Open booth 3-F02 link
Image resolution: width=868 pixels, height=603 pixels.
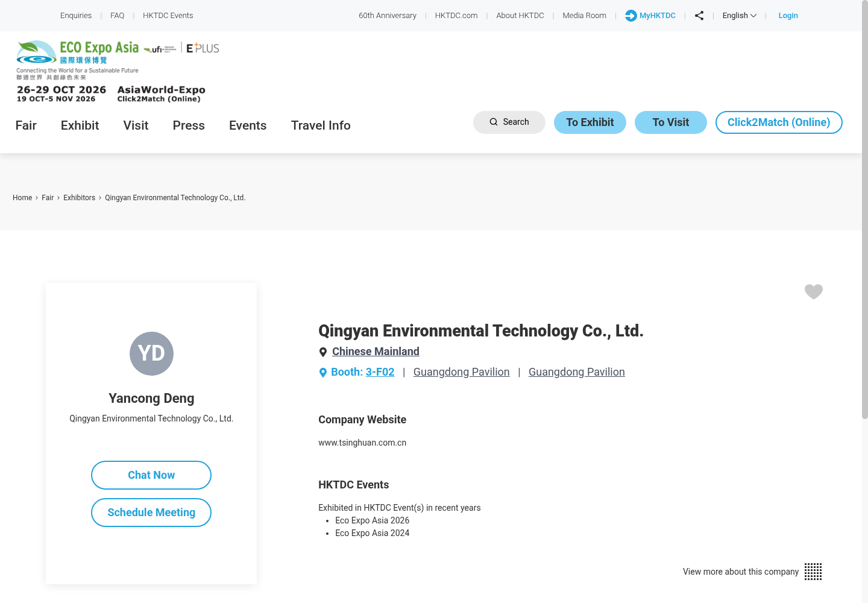[x=380, y=372]
